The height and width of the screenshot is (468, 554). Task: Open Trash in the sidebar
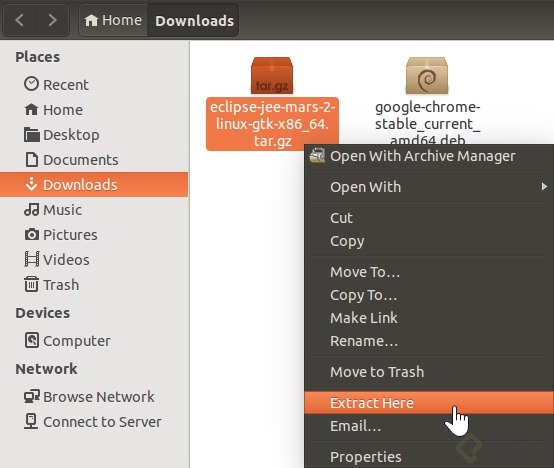[94, 285]
